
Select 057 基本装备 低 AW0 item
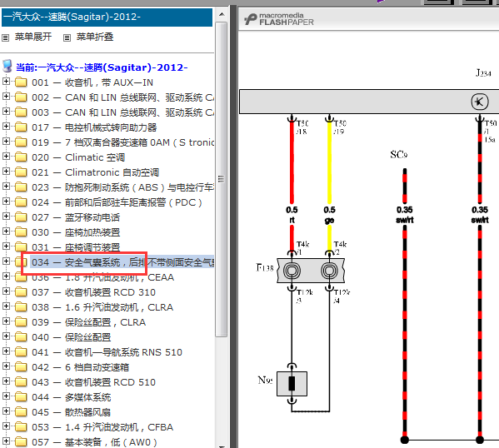coord(94,442)
